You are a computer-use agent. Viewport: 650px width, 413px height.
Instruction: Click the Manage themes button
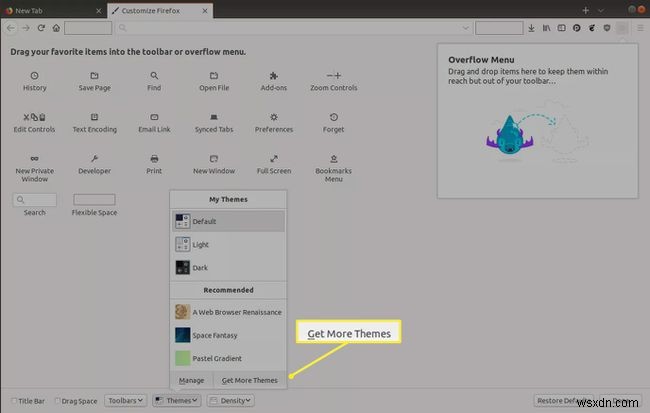(192, 380)
